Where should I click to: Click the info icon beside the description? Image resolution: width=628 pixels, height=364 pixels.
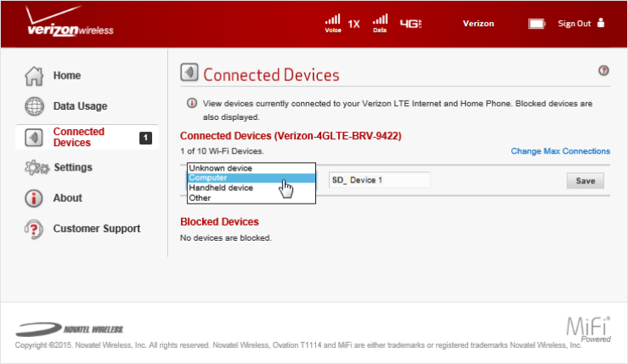(x=192, y=103)
